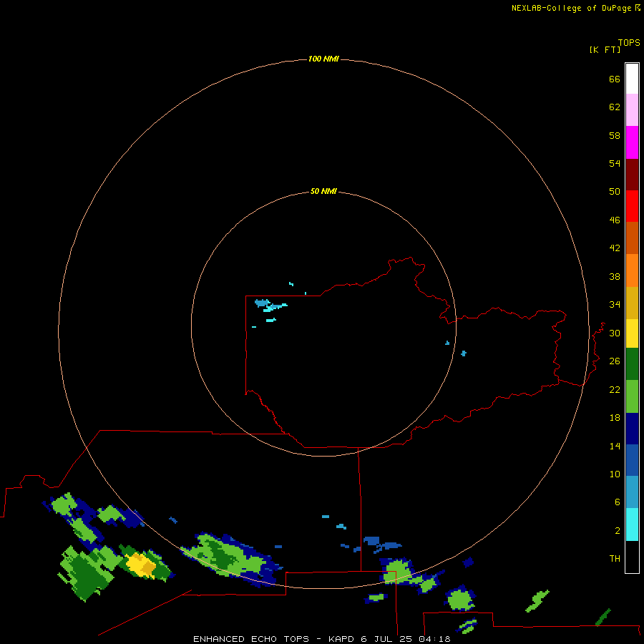Click the '50' legend value
The image size is (644, 644).
[x=615, y=192]
